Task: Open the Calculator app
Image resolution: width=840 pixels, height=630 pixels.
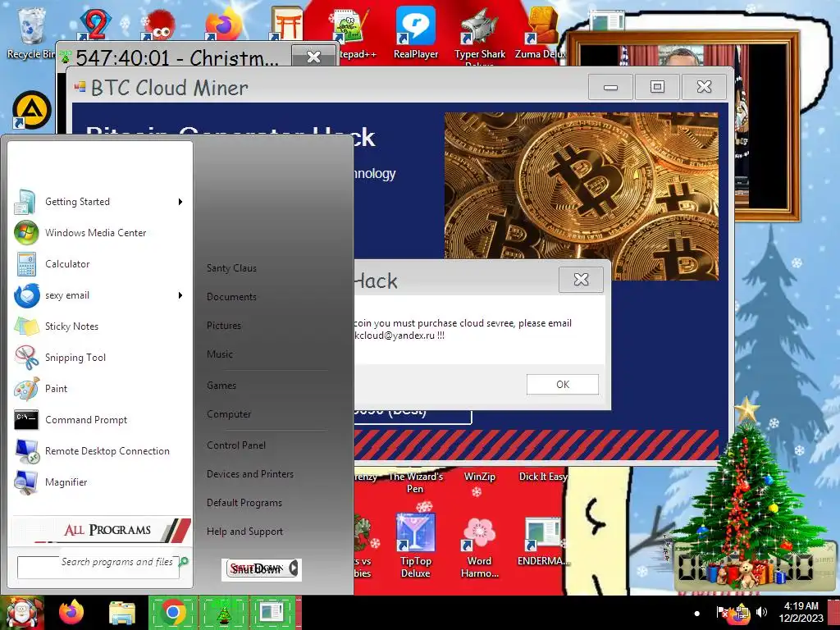Action: tap(99, 264)
